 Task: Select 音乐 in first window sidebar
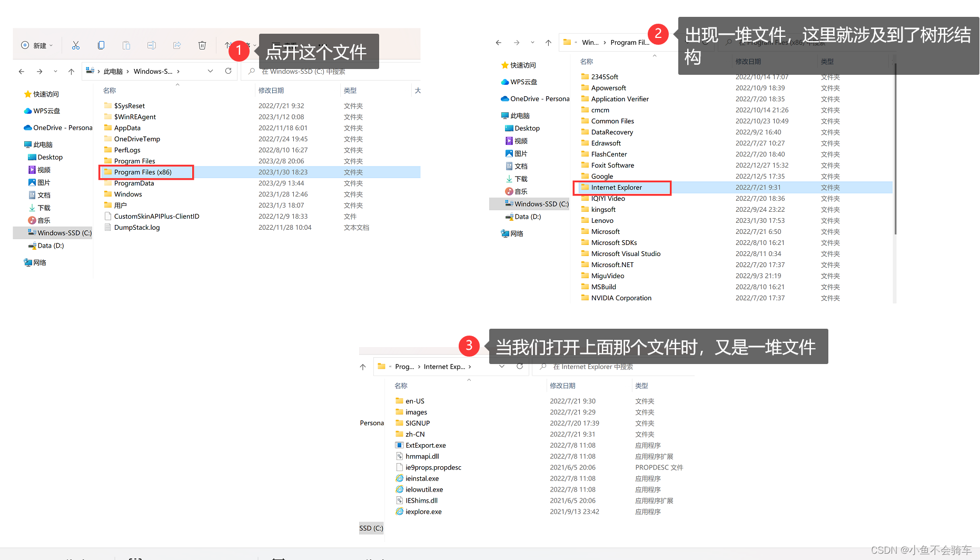[x=39, y=221]
